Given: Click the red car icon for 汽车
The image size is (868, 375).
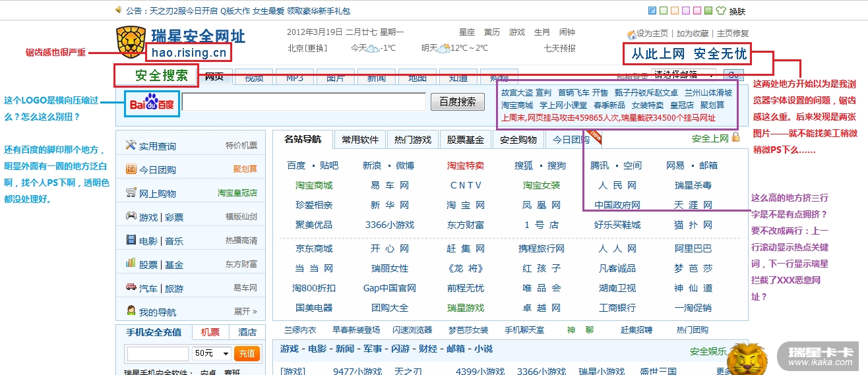Looking at the screenshot, I should (131, 287).
